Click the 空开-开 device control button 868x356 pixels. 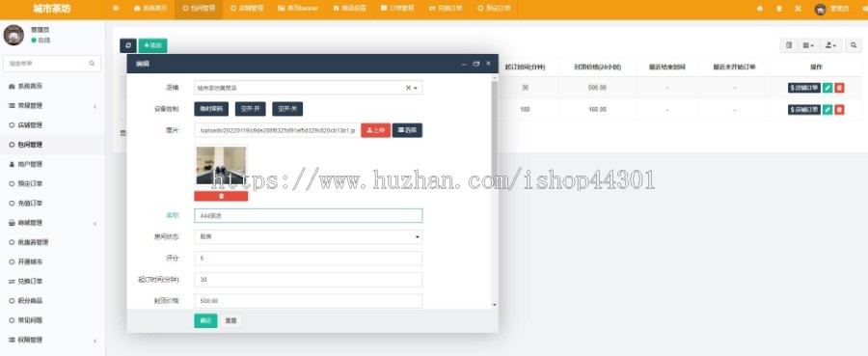pyautogui.click(x=250, y=109)
